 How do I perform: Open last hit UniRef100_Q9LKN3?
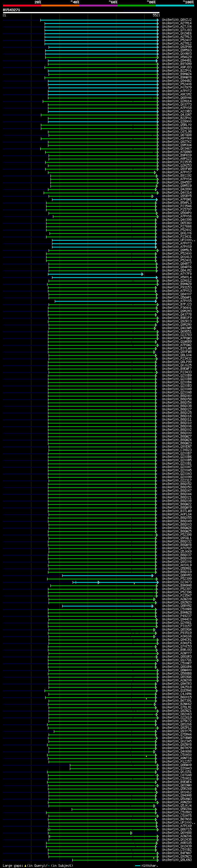click(x=177, y=860)
